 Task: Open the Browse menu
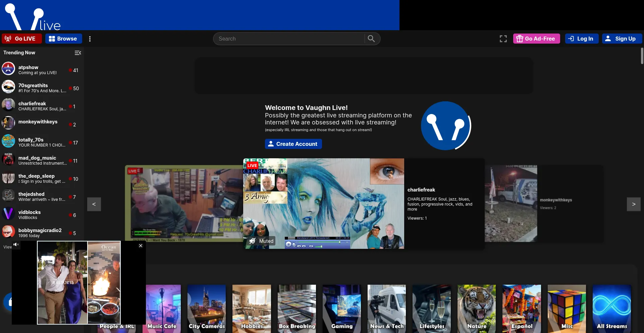(63, 39)
